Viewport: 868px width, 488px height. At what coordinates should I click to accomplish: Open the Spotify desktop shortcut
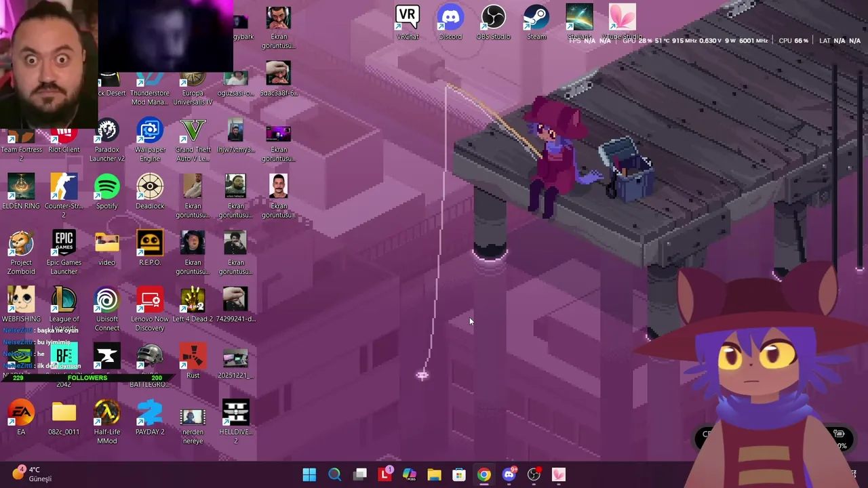(x=107, y=192)
